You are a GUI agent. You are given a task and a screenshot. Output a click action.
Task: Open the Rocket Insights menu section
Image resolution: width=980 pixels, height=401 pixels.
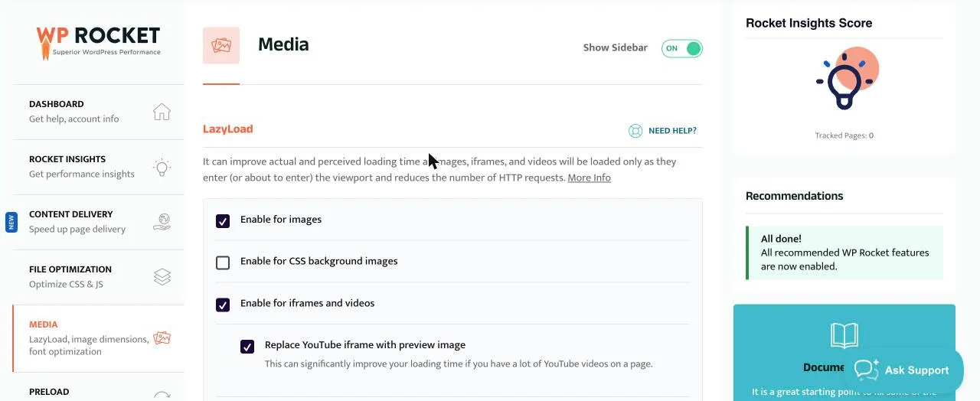pyautogui.click(x=98, y=167)
